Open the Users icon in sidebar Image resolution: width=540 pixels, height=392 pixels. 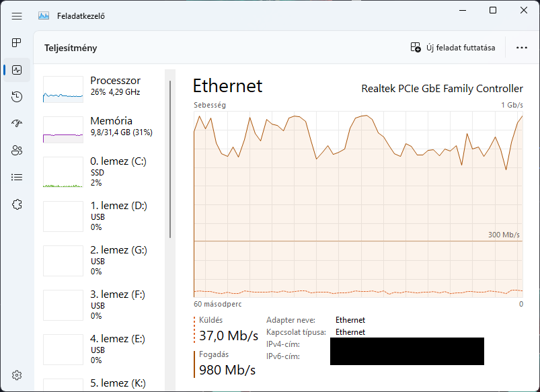(17, 150)
